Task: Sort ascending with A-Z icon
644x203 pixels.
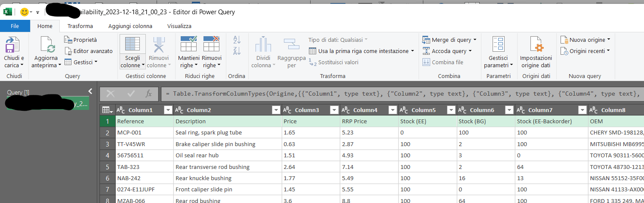Action: click(x=237, y=40)
